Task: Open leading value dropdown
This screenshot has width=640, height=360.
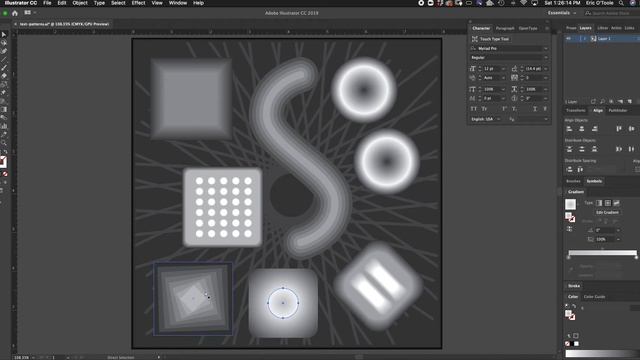Action: coord(546,69)
